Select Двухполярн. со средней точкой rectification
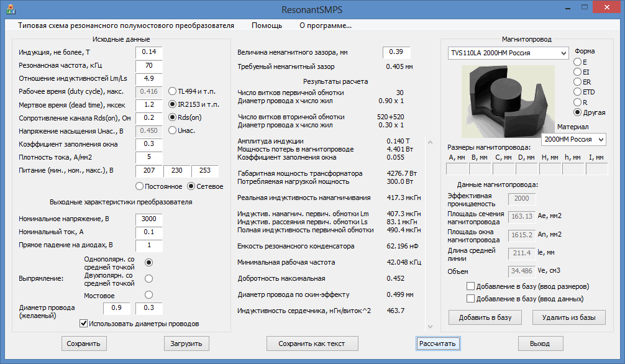625x364 pixels. point(148,279)
